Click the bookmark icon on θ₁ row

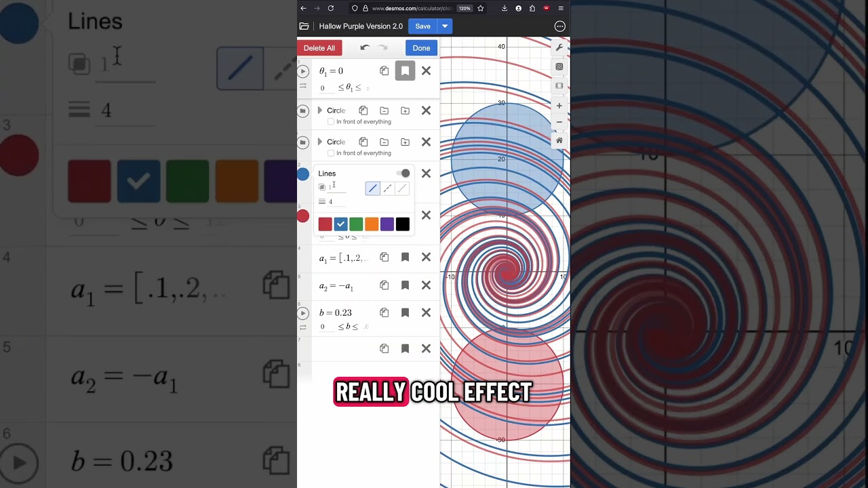(405, 70)
